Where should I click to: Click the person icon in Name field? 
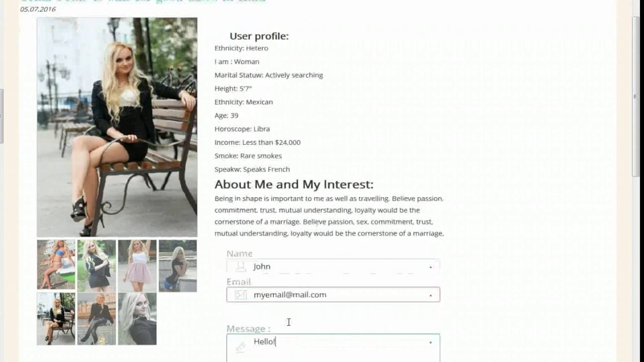coord(241,266)
